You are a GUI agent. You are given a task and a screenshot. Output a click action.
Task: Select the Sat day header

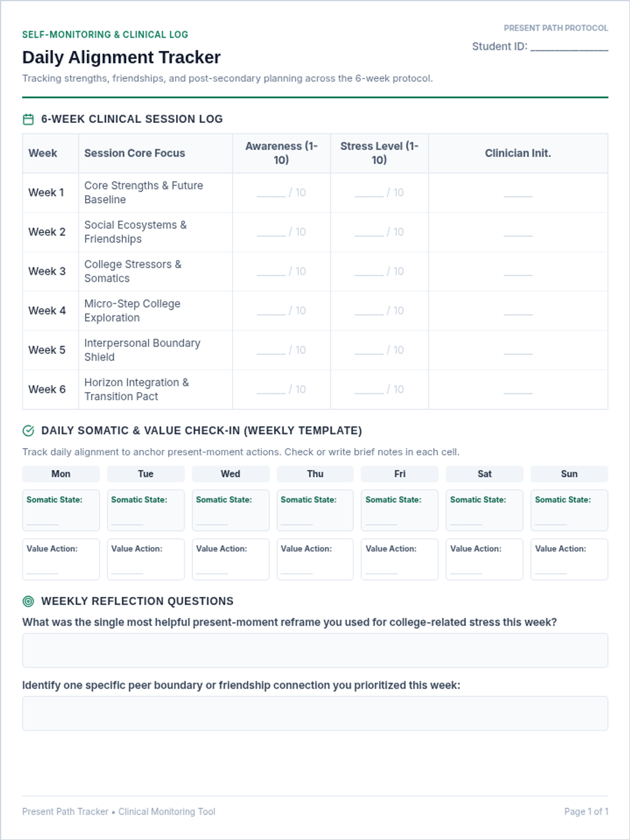click(x=485, y=474)
